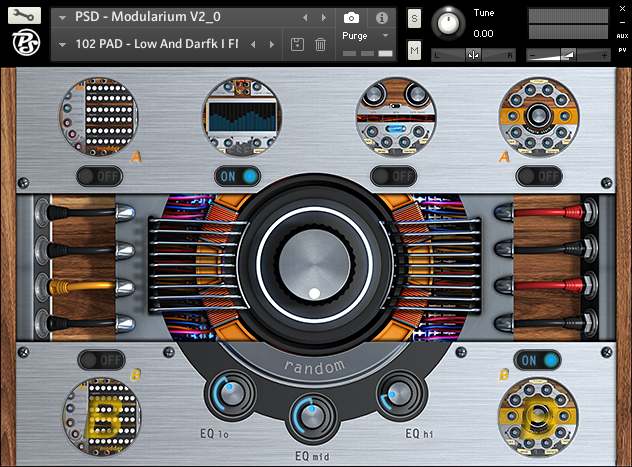Open the top wooden knob module
632x467 pixels.
click(396, 117)
